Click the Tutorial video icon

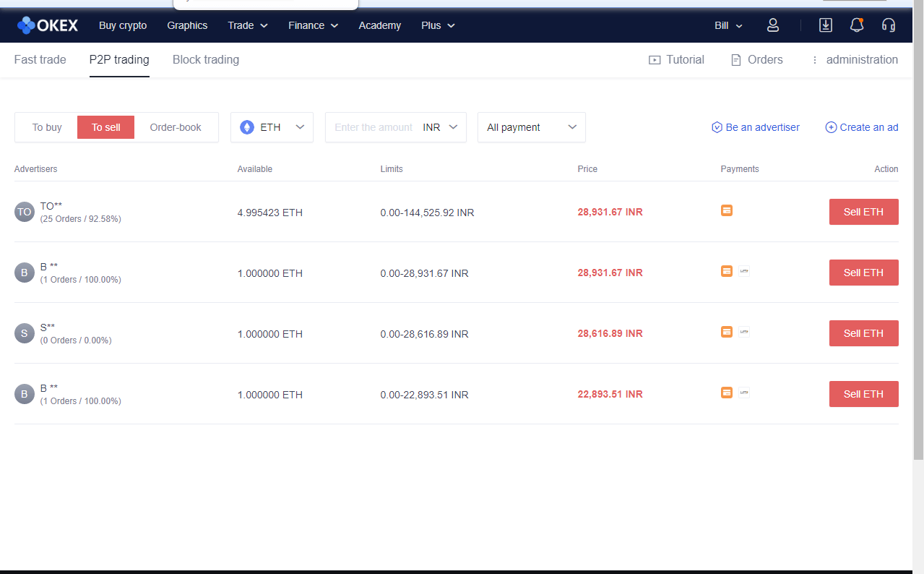(x=655, y=60)
